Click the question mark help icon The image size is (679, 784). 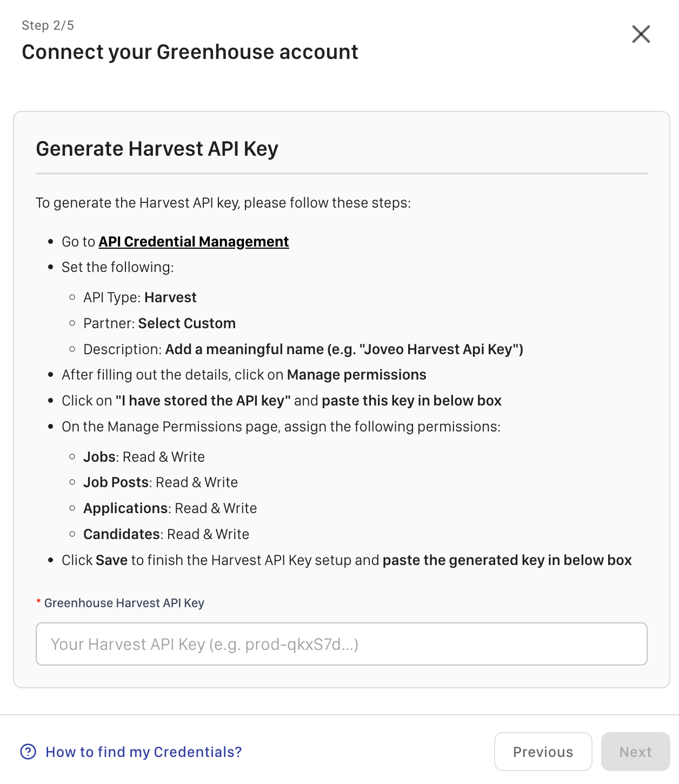pos(28,752)
